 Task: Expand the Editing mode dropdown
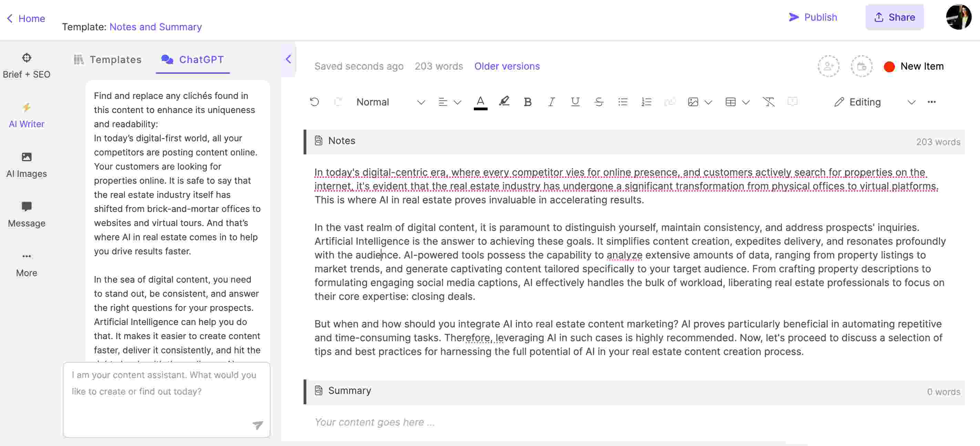click(x=910, y=102)
